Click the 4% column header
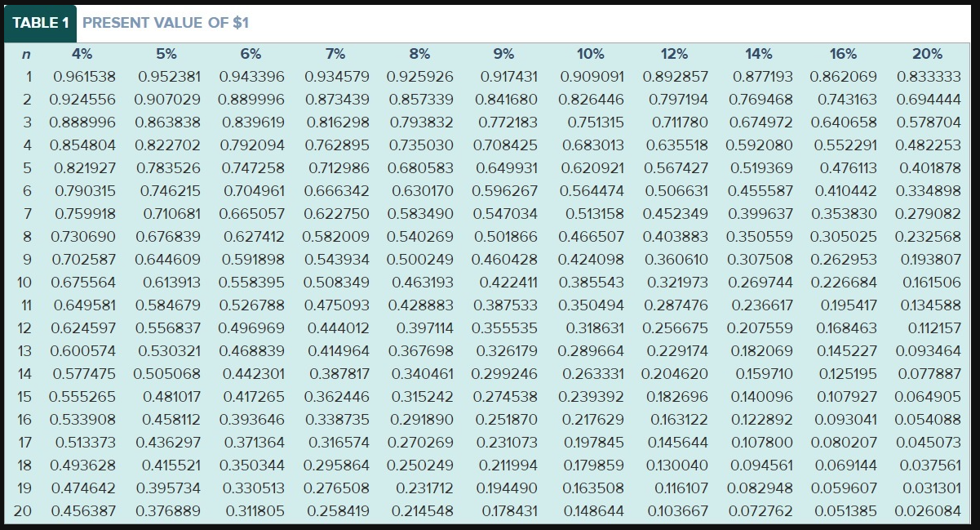The height and width of the screenshot is (530, 980). [82, 54]
